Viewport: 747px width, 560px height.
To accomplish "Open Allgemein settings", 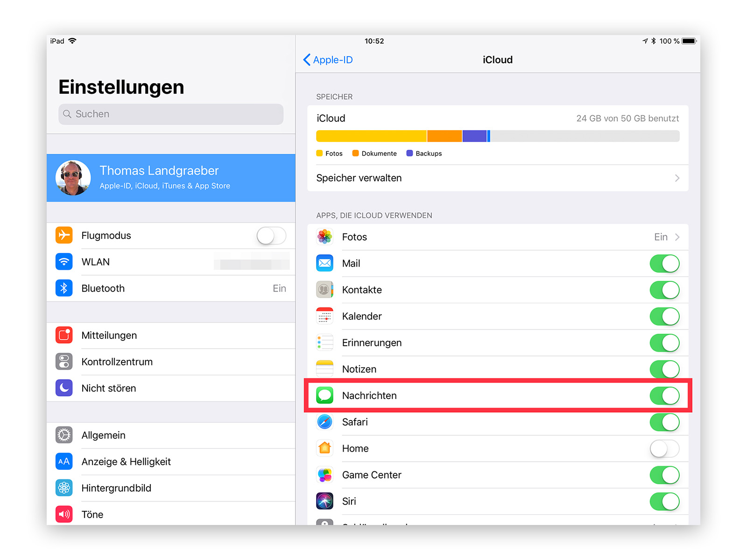I will (x=171, y=435).
